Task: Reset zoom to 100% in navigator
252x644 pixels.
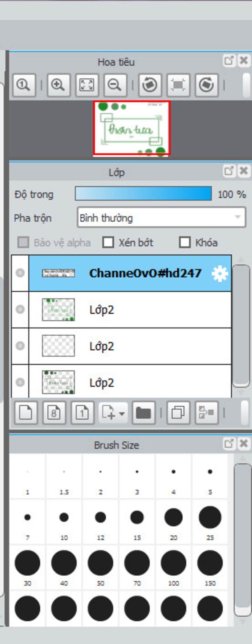Action: tap(24, 85)
